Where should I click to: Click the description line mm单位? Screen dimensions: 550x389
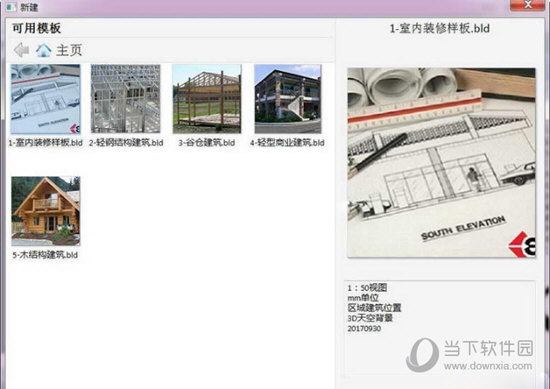[363, 298]
